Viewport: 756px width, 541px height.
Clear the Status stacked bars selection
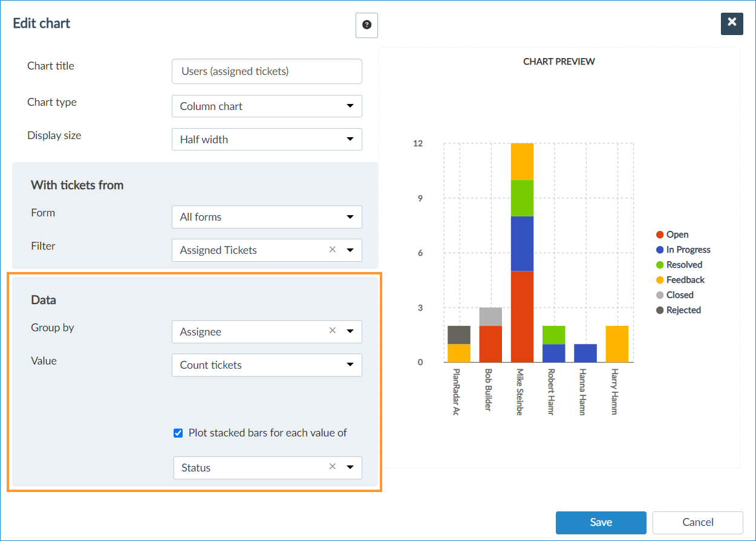pyautogui.click(x=332, y=467)
